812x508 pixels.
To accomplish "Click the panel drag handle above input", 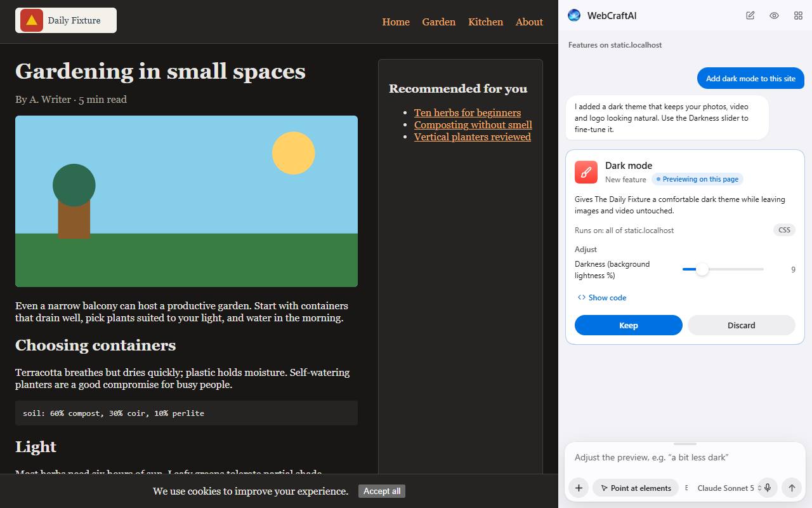I will point(685,444).
